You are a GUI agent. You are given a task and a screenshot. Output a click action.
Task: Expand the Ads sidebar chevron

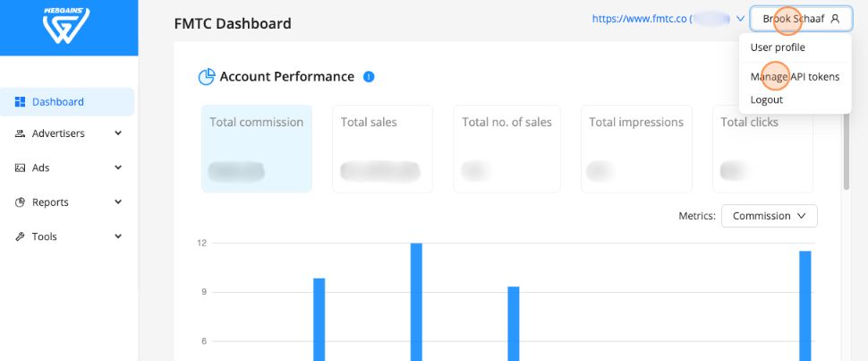click(118, 168)
